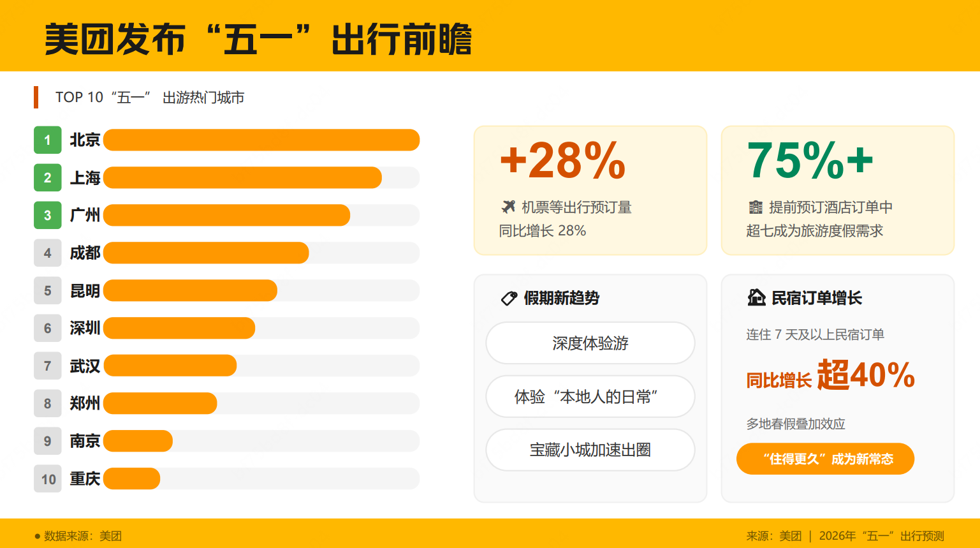Viewport: 980px width, 548px height.
Task: Click the gray rank 10 badge for 重庆
Action: (x=48, y=479)
